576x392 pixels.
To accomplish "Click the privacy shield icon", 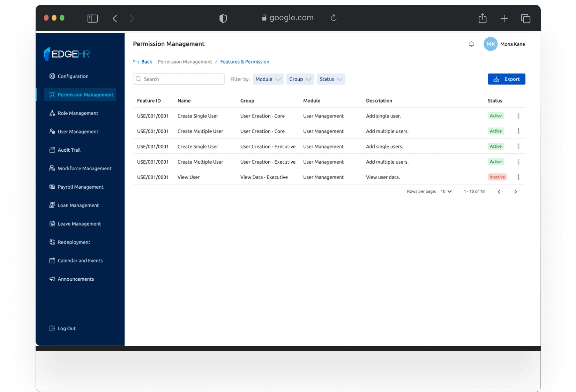I will pos(223,18).
